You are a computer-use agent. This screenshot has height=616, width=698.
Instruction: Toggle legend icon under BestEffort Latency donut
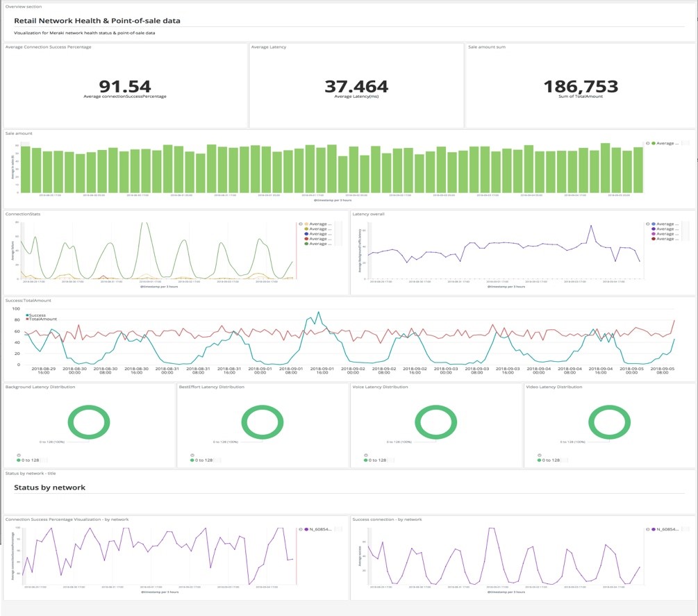(x=192, y=455)
